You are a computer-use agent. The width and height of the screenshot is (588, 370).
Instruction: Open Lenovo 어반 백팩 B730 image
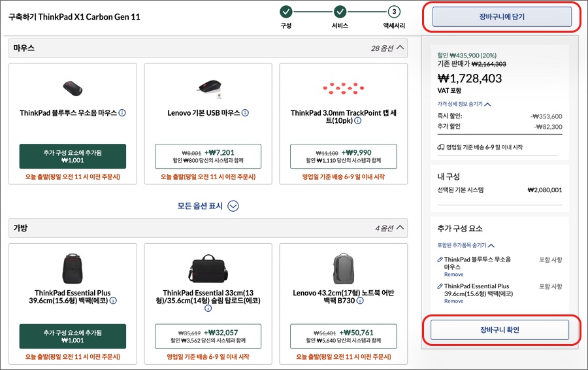[343, 269]
